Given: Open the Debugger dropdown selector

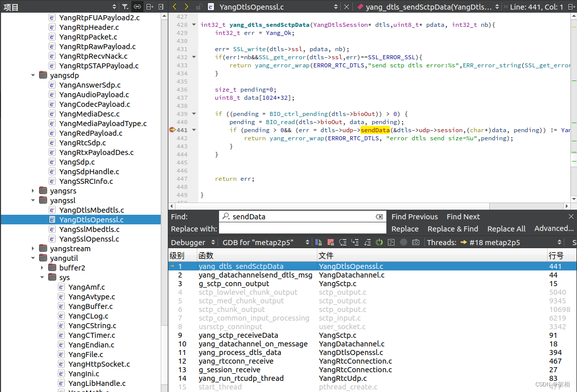Looking at the screenshot, I should point(193,242).
